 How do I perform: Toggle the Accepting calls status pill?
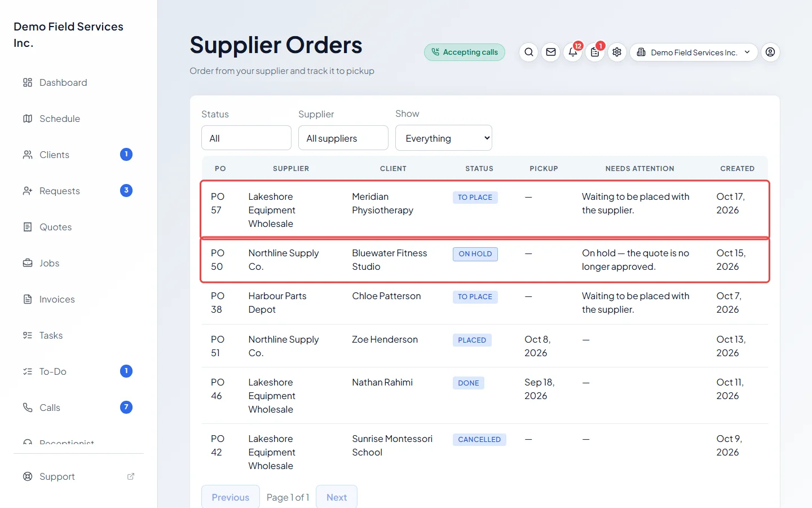coord(465,52)
